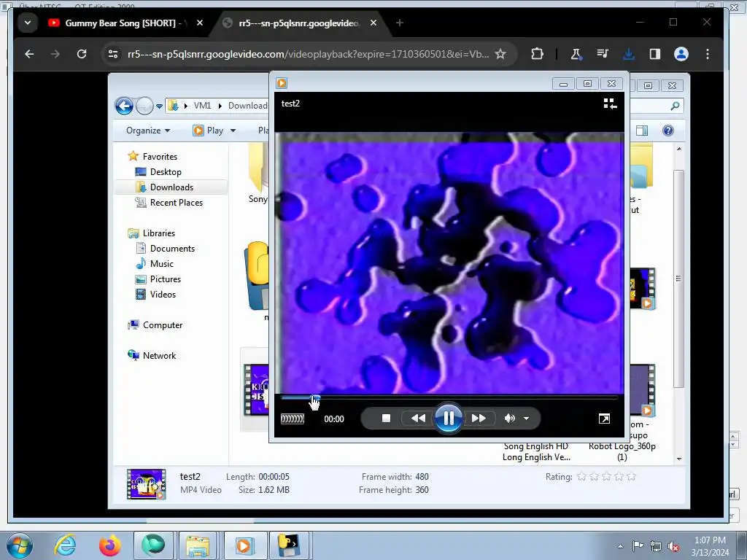Open the Organize menu
Viewport: 747px width, 560px height.
tap(148, 131)
